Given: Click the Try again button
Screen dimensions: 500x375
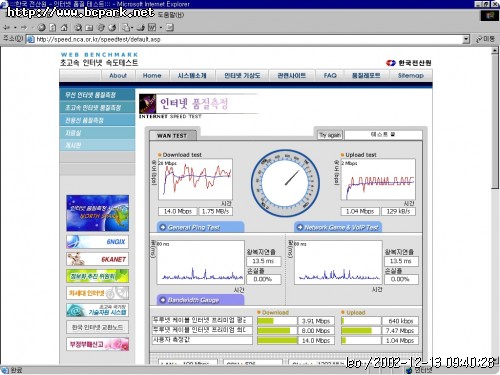Looking at the screenshot, I should coord(330,135).
